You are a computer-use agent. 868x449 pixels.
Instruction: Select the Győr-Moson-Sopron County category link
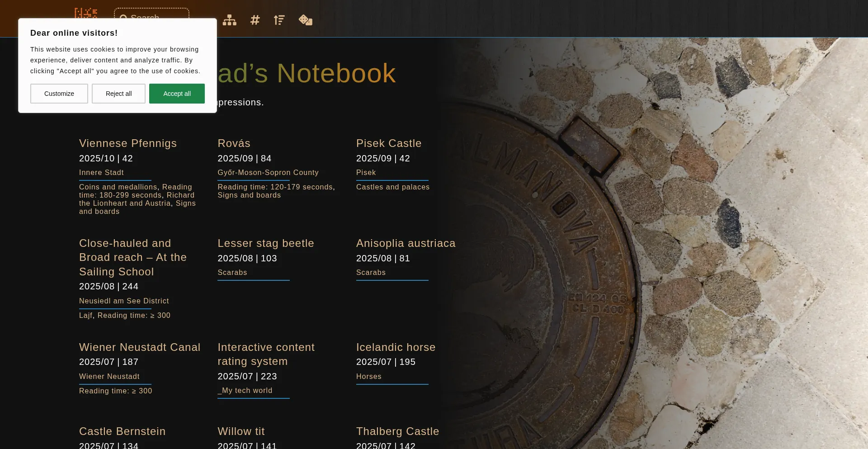click(x=268, y=173)
